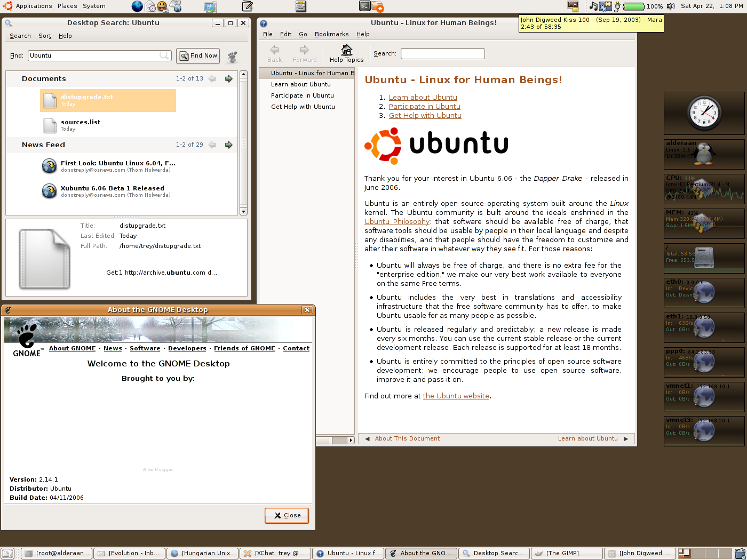Switch to the second workspace in switcher
747x560 pixels.
697,554
